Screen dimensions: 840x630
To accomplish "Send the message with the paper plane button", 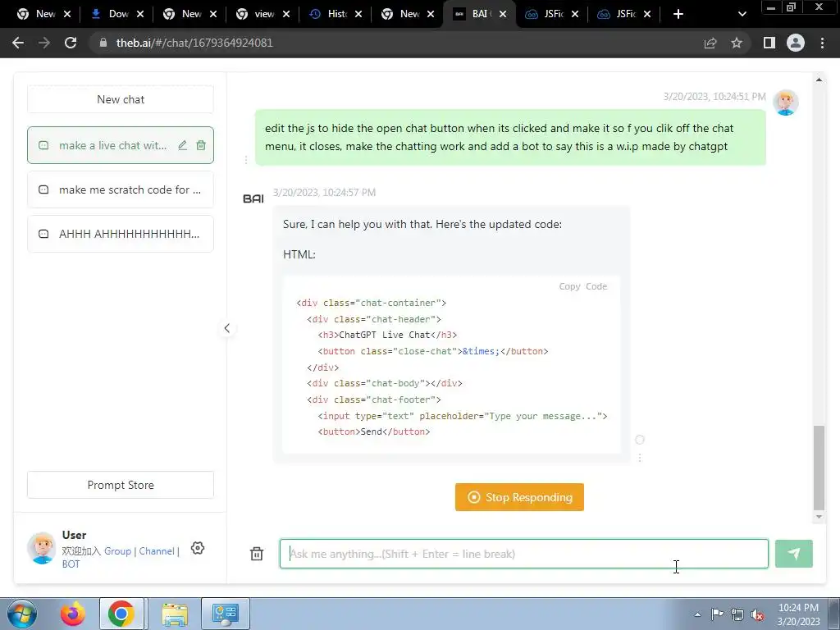I will tap(793, 554).
